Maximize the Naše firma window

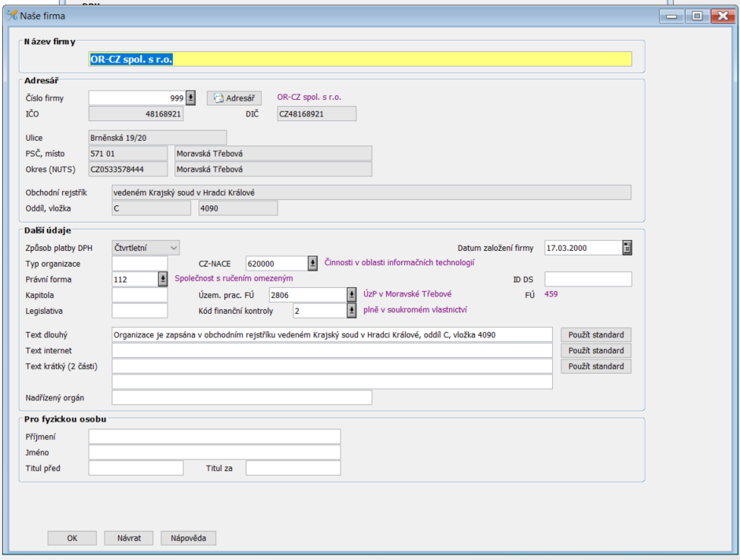pyautogui.click(x=697, y=15)
